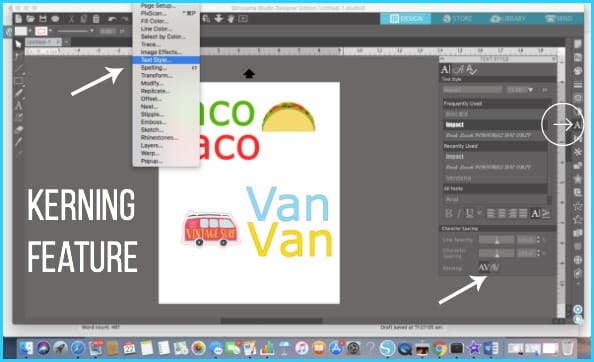
Task: Switch to the STORE tab
Action: (x=457, y=19)
